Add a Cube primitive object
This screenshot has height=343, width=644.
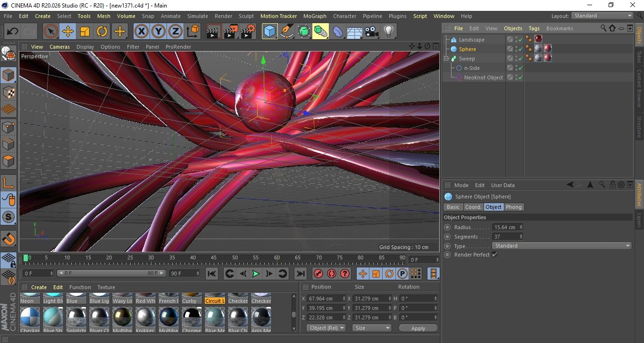click(269, 32)
